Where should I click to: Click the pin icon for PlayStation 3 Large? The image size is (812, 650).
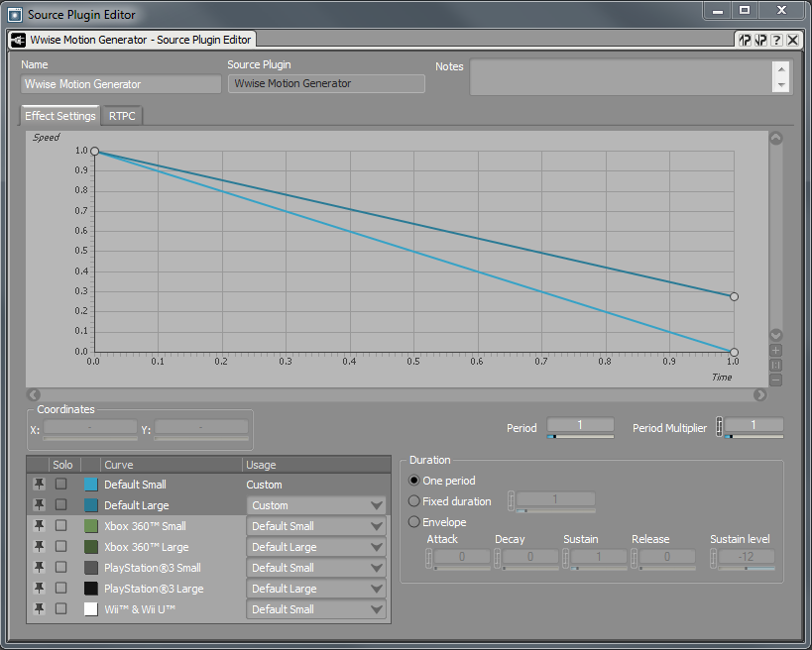click(39, 588)
